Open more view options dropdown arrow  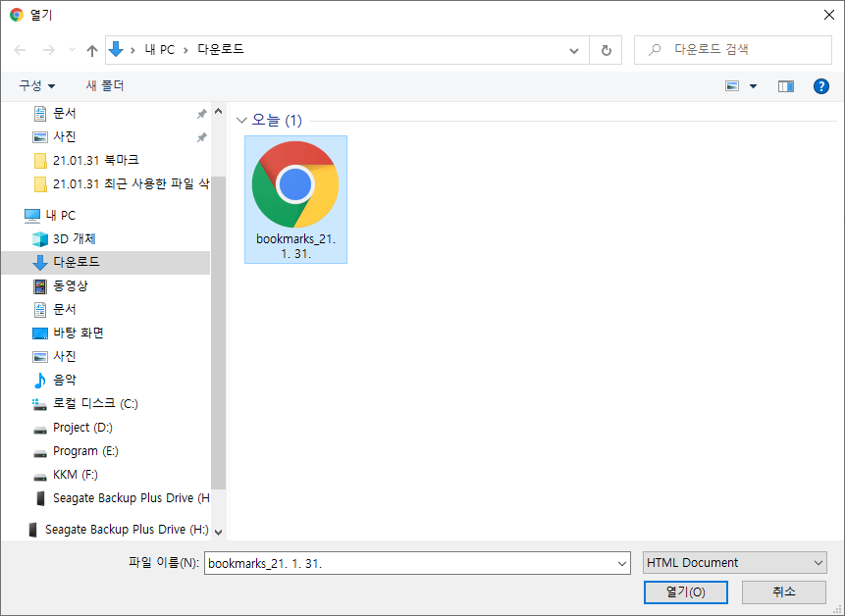(x=754, y=86)
